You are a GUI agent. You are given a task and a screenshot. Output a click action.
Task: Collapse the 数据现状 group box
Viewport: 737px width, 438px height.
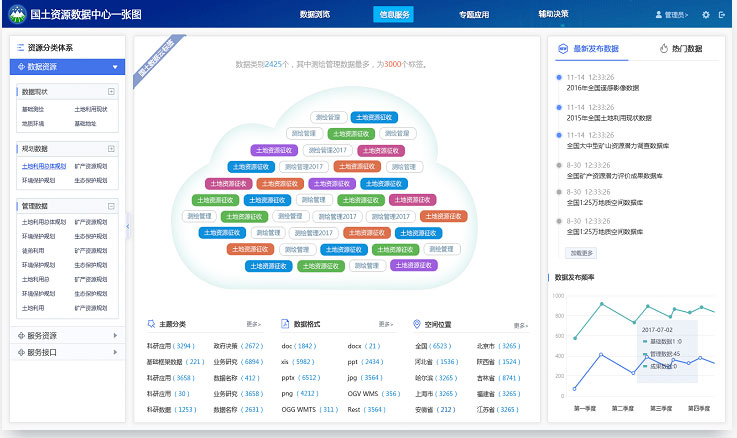point(111,92)
